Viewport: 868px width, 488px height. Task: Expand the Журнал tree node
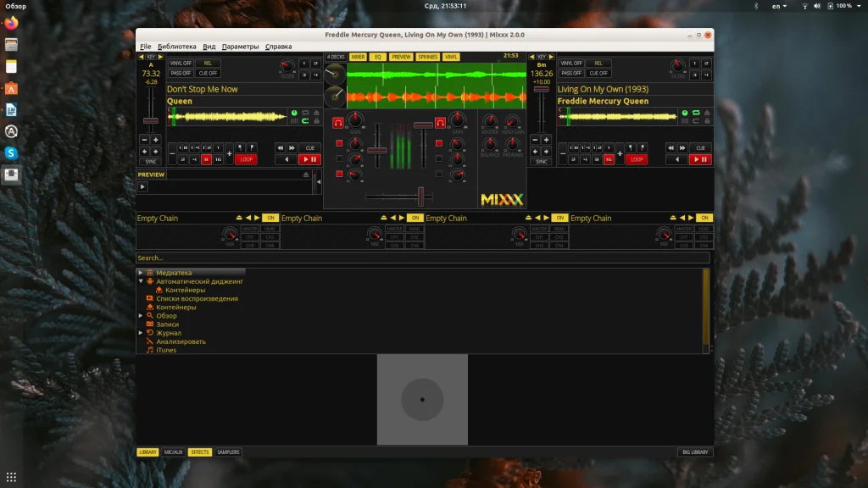click(140, 333)
